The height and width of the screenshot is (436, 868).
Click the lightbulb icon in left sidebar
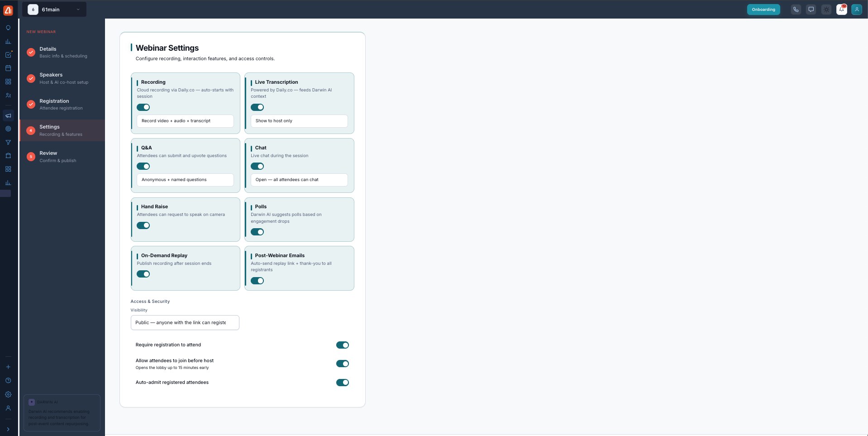[x=8, y=28]
